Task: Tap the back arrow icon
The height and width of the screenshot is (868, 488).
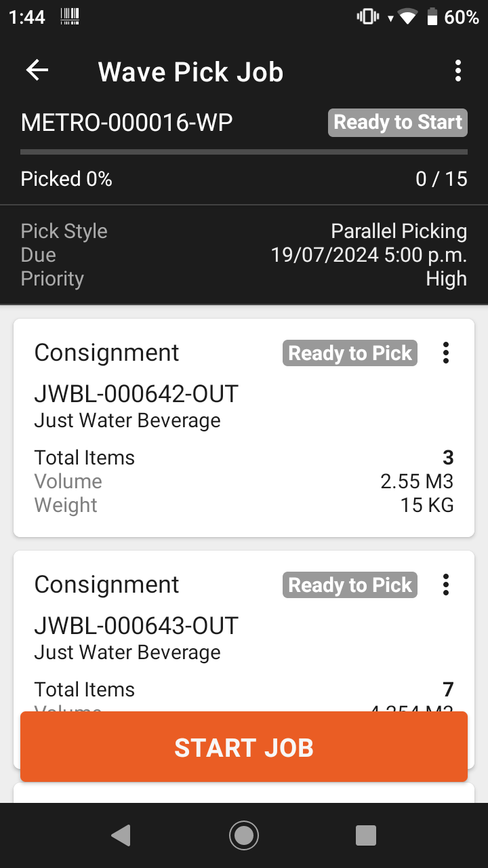Action: click(37, 71)
